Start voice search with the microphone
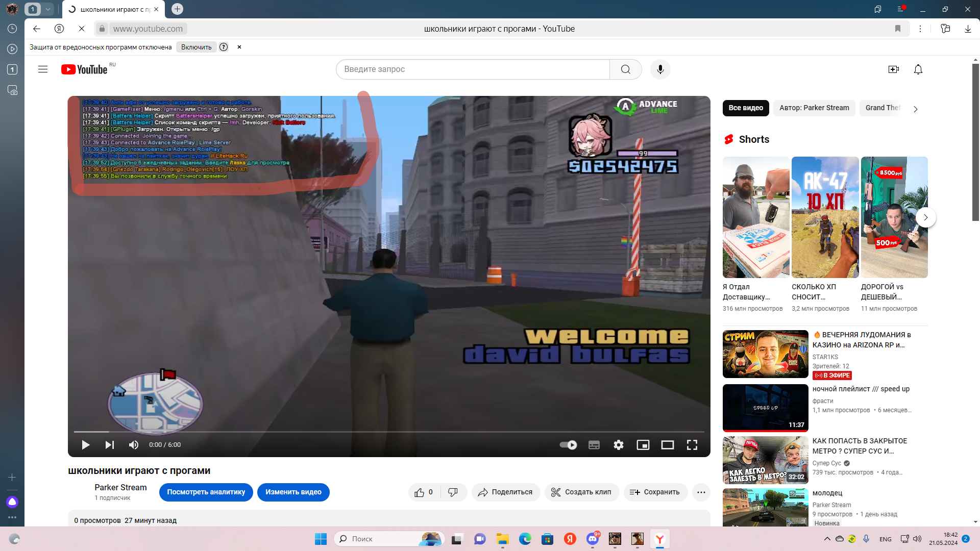980x551 pixels. (660, 69)
